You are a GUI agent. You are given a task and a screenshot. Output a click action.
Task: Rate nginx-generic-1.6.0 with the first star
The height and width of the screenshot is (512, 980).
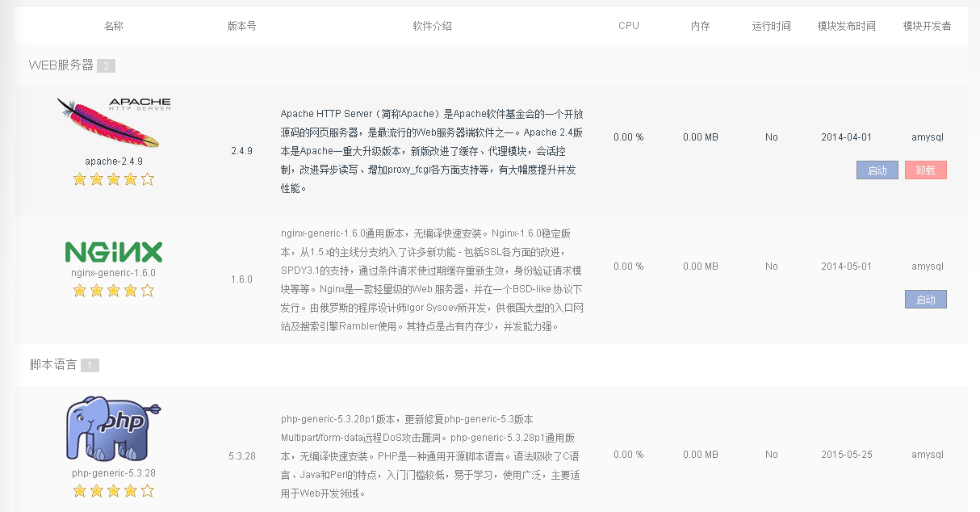(x=79, y=291)
